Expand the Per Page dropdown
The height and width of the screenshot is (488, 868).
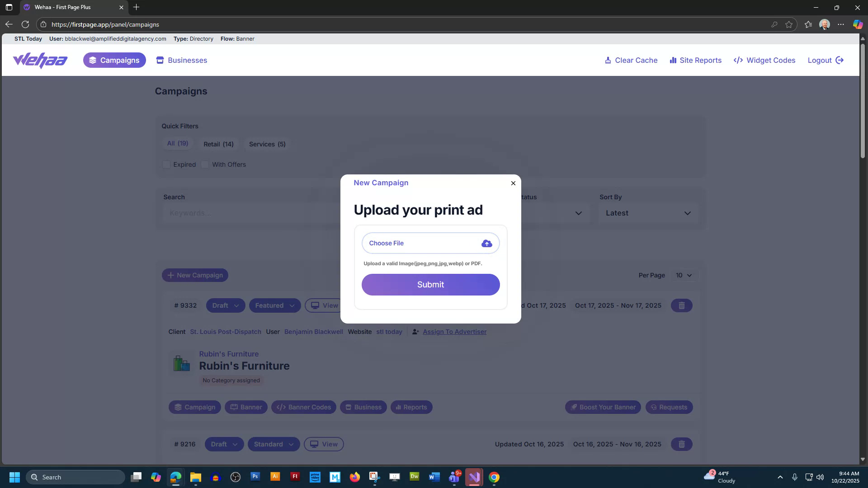click(x=684, y=275)
